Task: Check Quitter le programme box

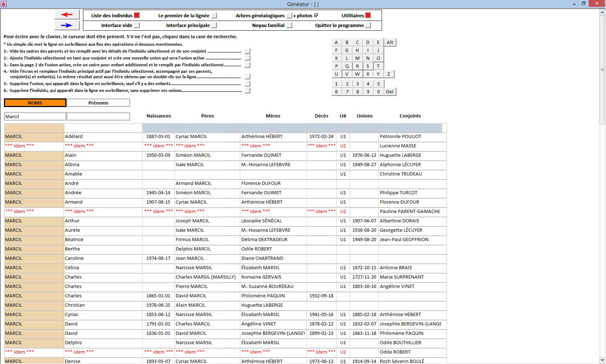Action: click(368, 25)
